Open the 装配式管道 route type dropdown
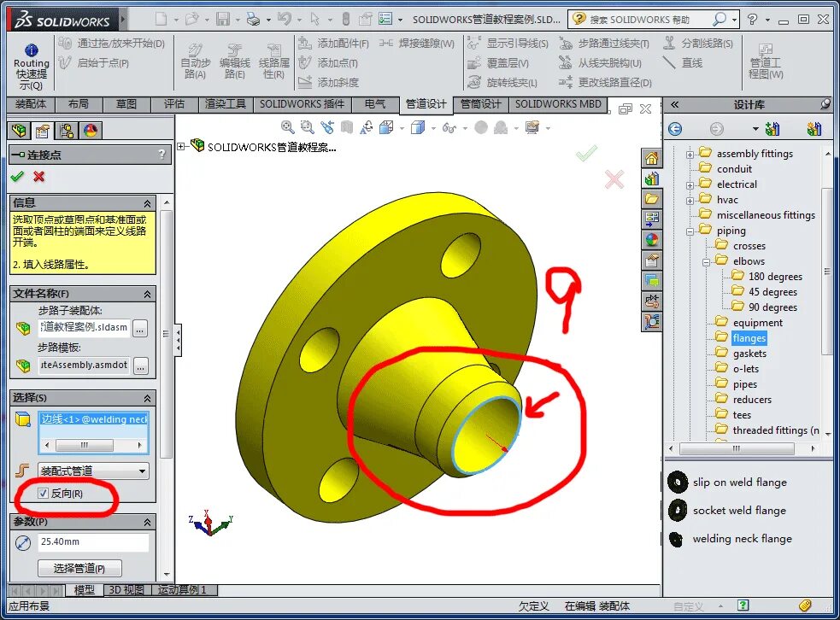The image size is (840, 620). [93, 471]
